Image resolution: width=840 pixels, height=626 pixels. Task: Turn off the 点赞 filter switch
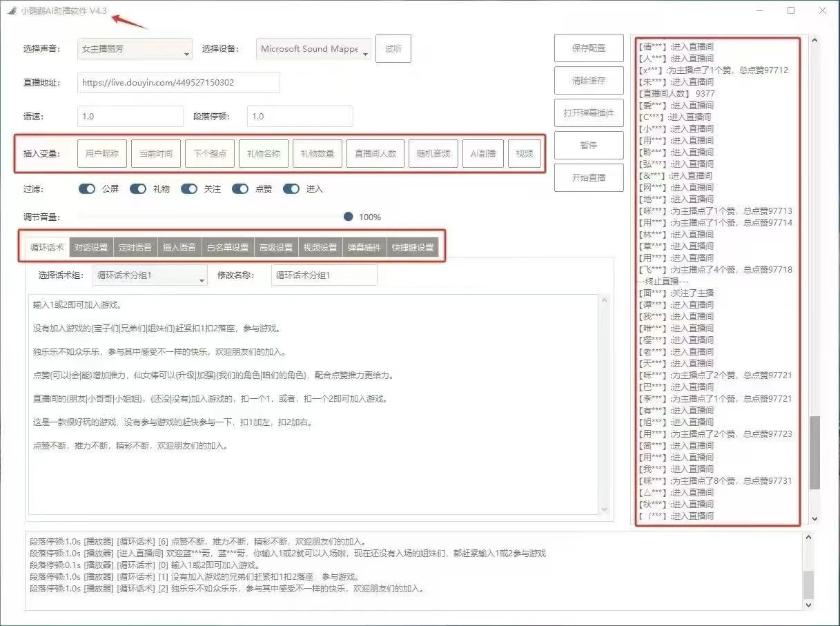pos(240,189)
